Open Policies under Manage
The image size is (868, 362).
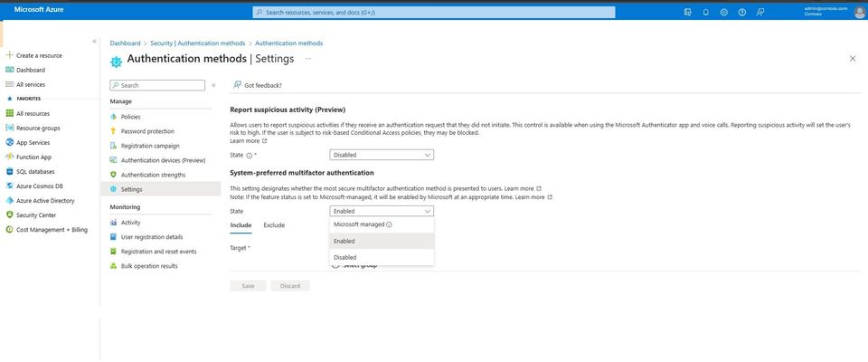point(130,117)
